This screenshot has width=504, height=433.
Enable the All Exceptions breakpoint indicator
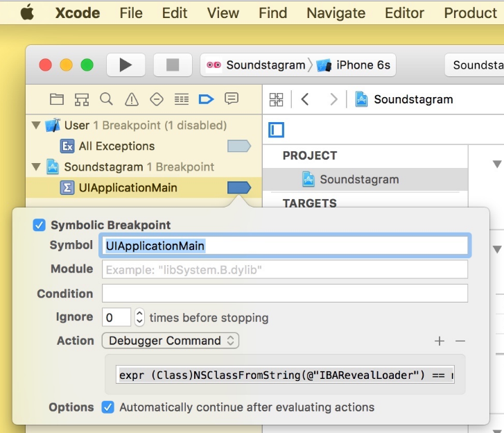(x=239, y=146)
